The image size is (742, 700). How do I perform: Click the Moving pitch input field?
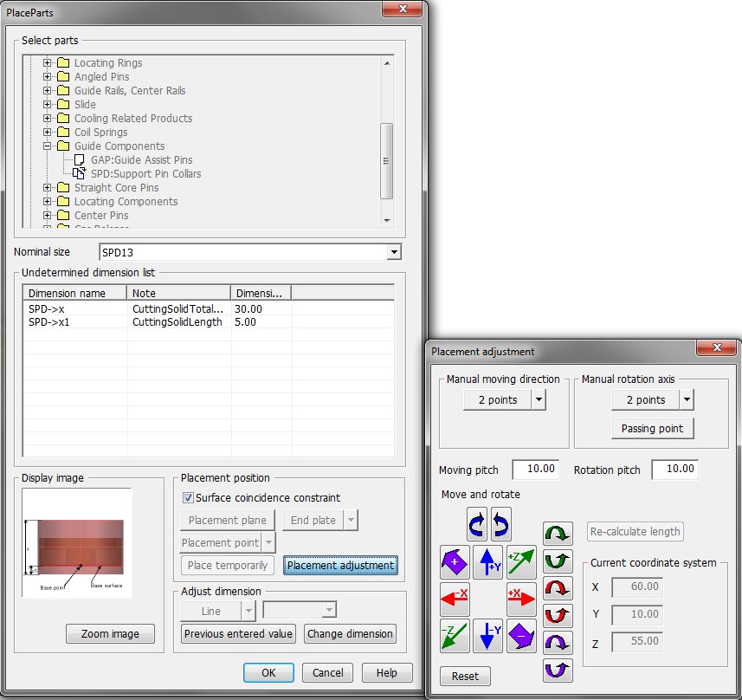[x=535, y=469]
